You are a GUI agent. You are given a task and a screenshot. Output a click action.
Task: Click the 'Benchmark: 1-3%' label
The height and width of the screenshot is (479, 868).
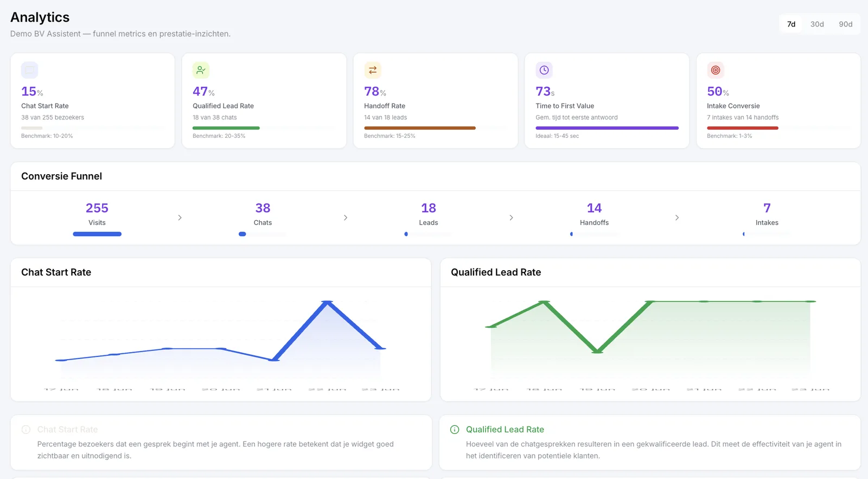point(729,136)
